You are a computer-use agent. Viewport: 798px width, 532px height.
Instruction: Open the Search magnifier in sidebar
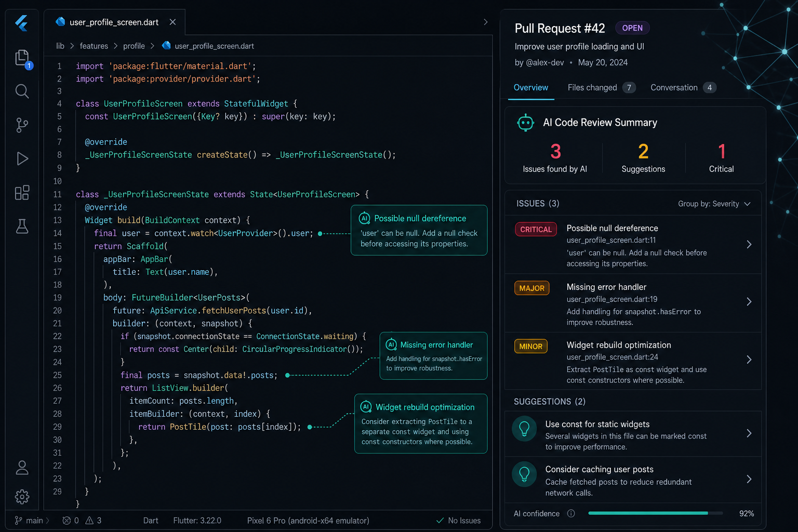22,91
